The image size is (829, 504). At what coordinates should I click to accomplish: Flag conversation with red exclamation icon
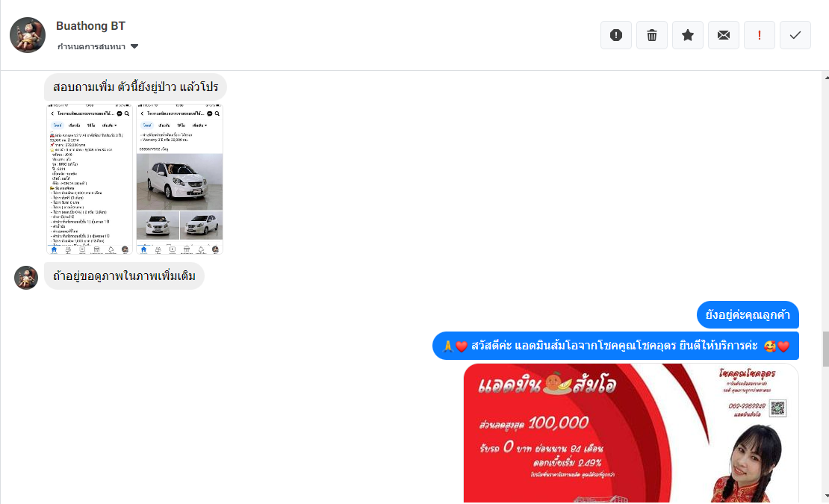pos(760,35)
